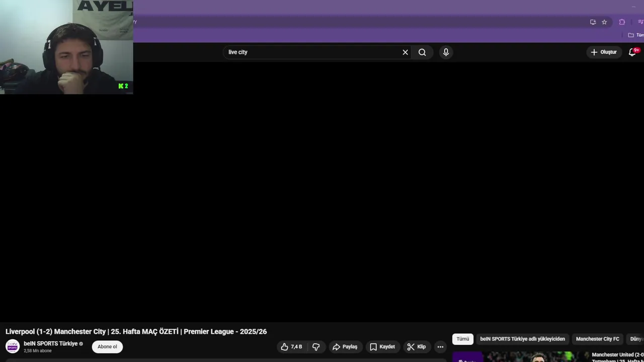The width and height of the screenshot is (644, 362).
Task: Open the media control icon in browser toolbar
Action: click(640, 22)
